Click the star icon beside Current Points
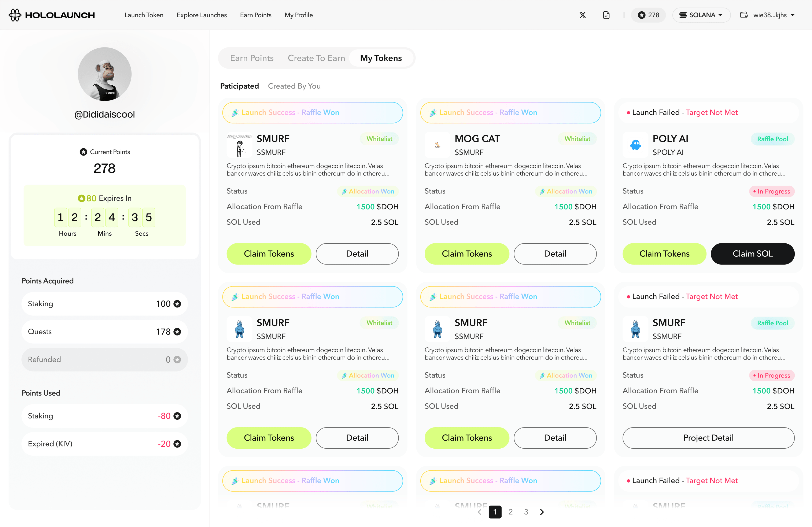The width and height of the screenshot is (812, 527). 83,152
